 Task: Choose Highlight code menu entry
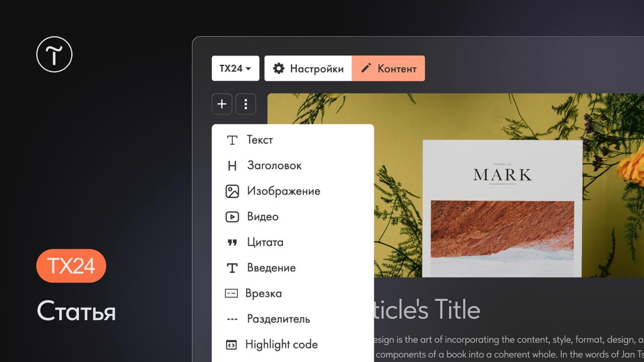pyautogui.click(x=293, y=344)
